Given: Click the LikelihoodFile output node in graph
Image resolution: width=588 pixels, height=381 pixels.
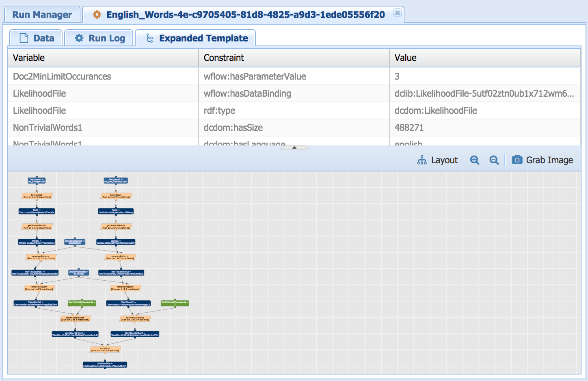Looking at the screenshot, I should [x=105, y=365].
